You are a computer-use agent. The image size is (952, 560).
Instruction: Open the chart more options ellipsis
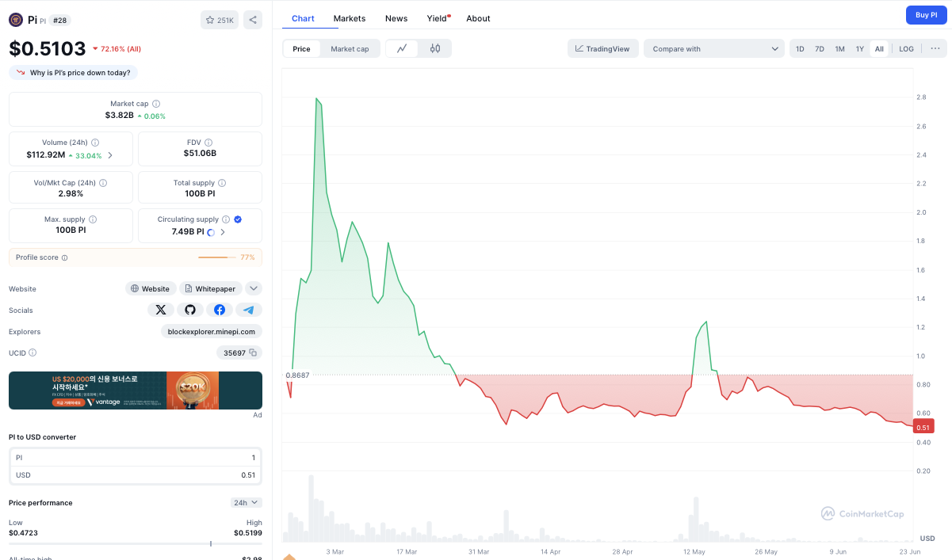coord(935,48)
